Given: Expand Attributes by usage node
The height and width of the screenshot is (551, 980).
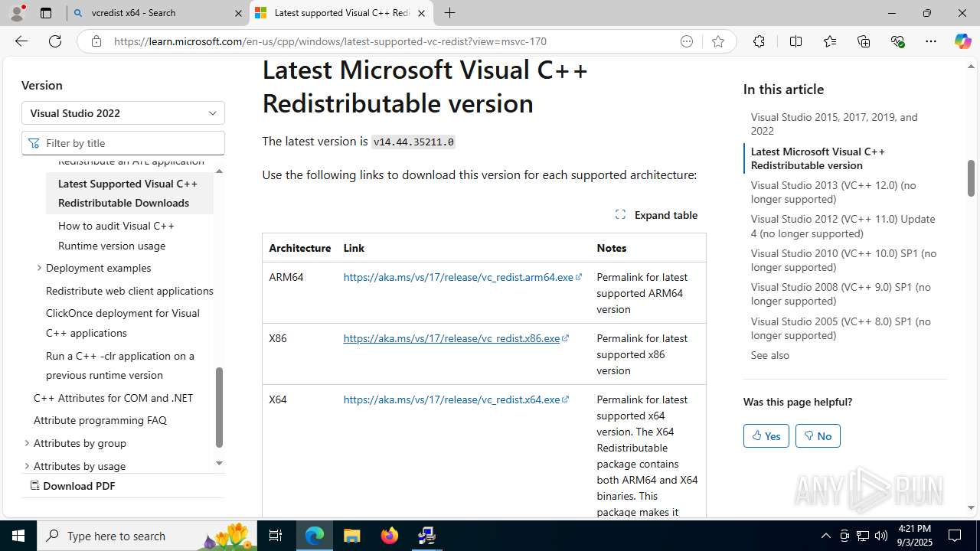Looking at the screenshot, I should coord(27,465).
